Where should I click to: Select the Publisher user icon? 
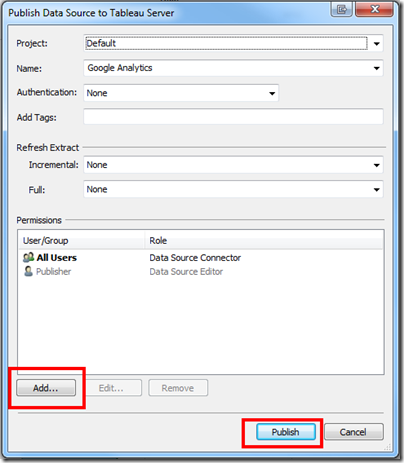click(28, 271)
